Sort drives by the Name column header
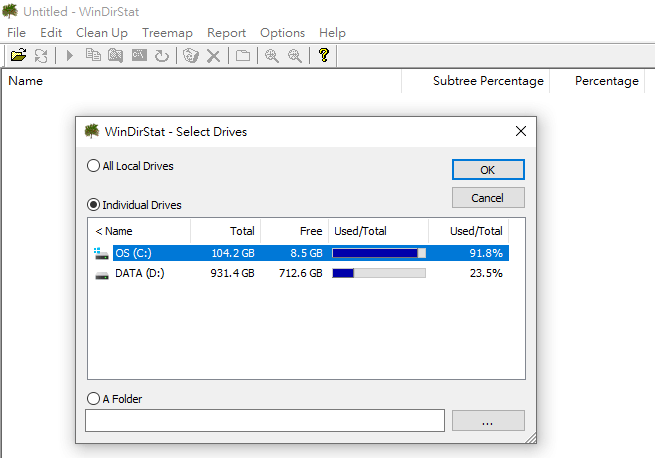Viewport: 655px width, 458px height. (x=140, y=231)
